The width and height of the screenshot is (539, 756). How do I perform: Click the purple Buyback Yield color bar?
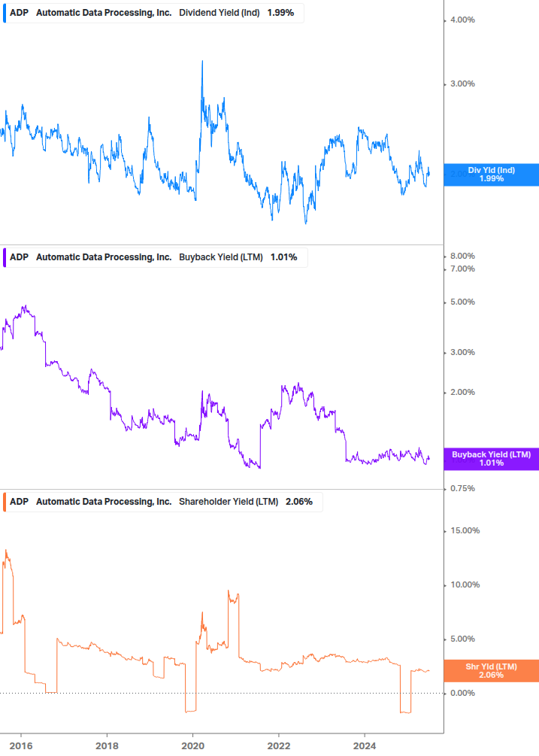(x=5, y=257)
